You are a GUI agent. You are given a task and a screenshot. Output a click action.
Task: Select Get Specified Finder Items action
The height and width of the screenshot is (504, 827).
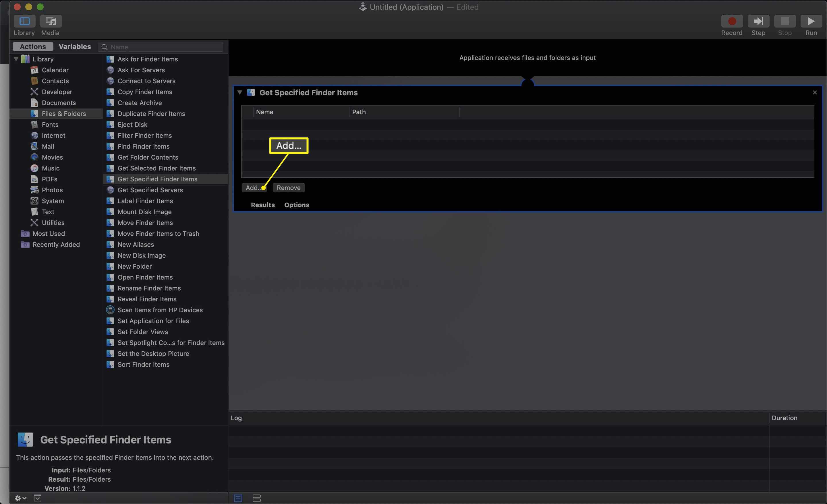pyautogui.click(x=157, y=179)
